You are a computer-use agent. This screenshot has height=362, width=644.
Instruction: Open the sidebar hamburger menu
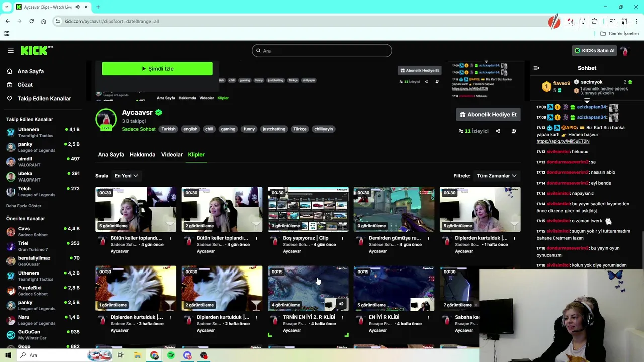(11, 51)
